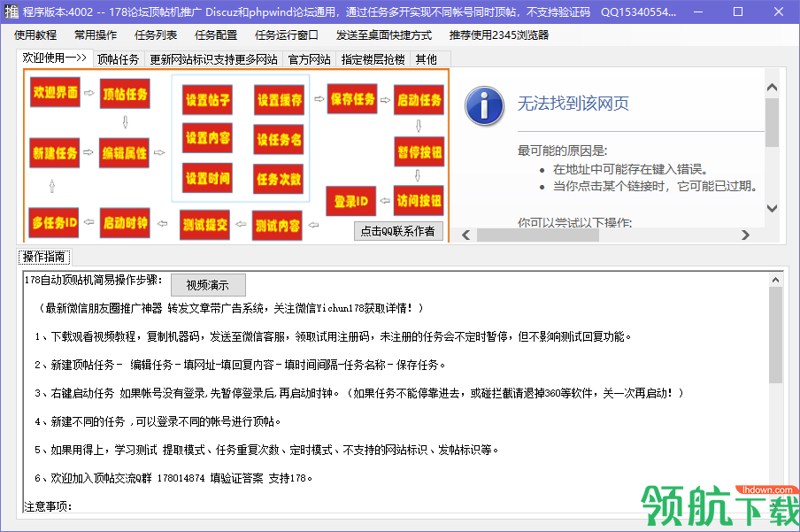
Task: Click the 点击QQ联系作者 button
Action: click(x=398, y=231)
